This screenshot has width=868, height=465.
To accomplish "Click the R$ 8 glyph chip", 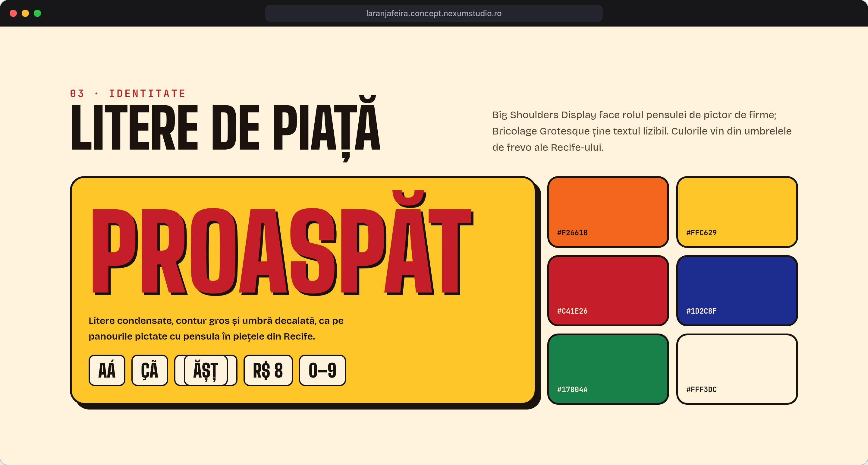I will click(268, 370).
